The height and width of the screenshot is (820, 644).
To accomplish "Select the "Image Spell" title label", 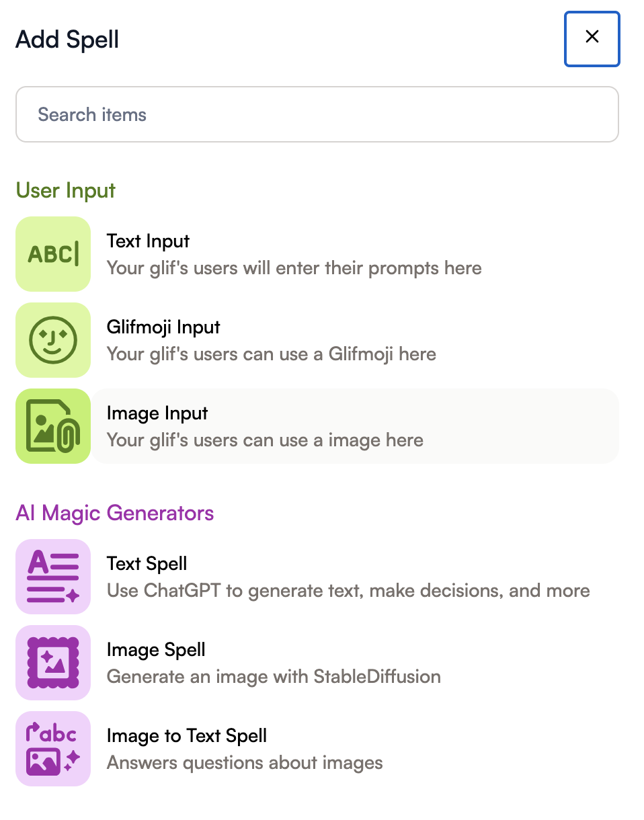I will point(156,650).
